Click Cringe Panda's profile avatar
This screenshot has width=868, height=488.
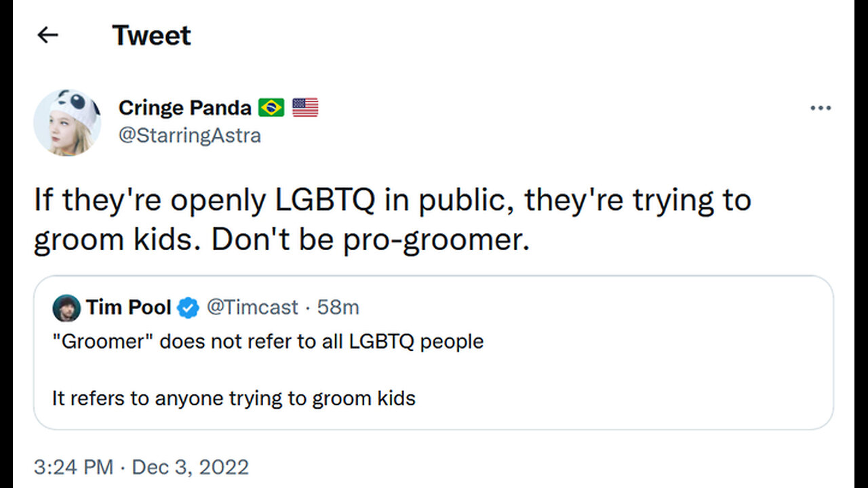[67, 123]
